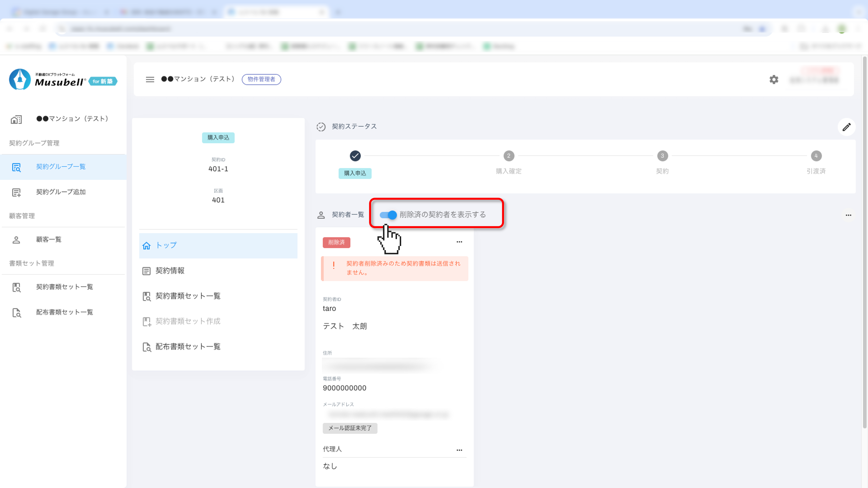Open 契約書類セット一覧 in the left sidebar
Image resolution: width=868 pixels, height=488 pixels.
click(64, 287)
